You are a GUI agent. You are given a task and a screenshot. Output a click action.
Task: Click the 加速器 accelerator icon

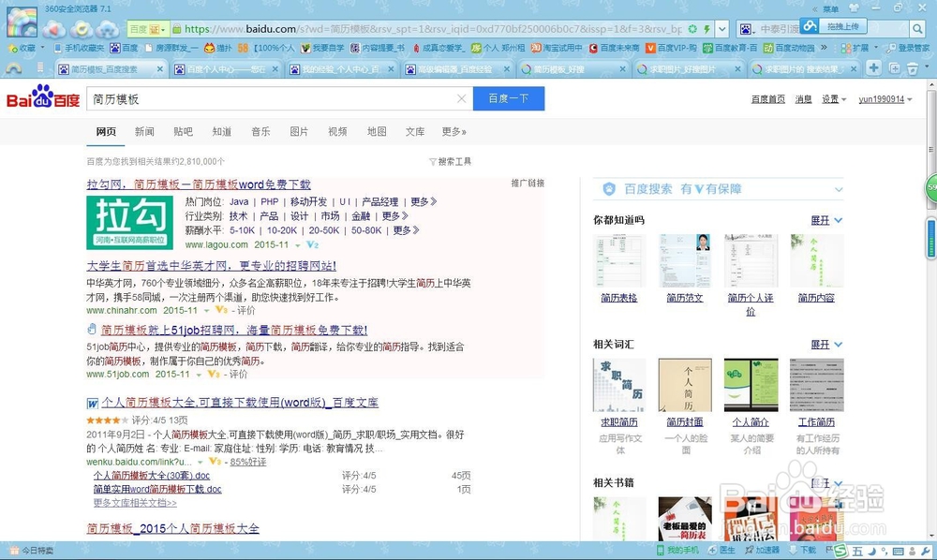(759, 551)
